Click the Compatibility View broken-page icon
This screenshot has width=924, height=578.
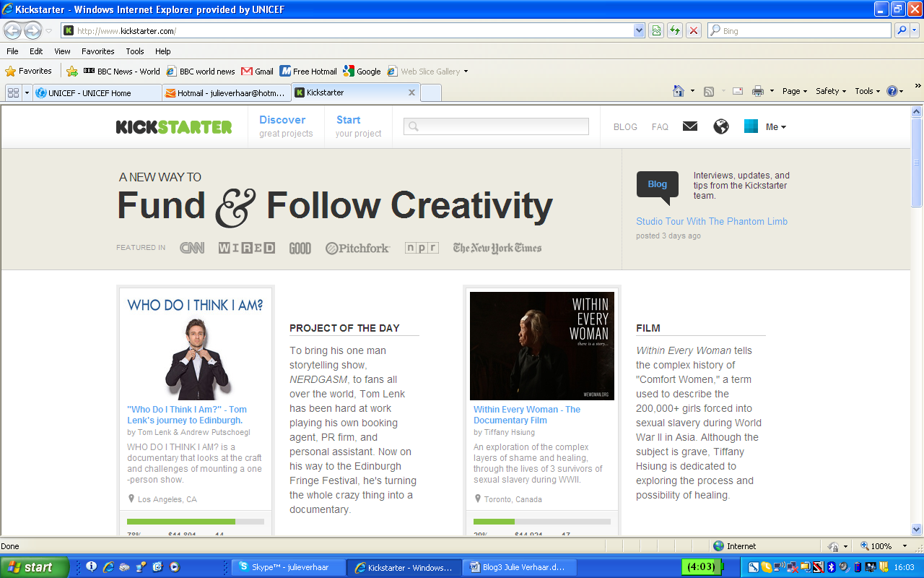[656, 30]
